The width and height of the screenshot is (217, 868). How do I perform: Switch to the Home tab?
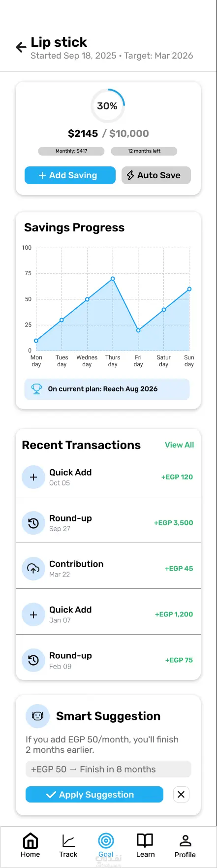(31, 845)
